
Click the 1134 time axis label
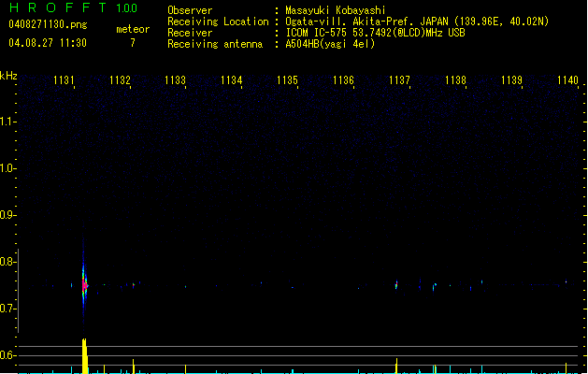(x=232, y=80)
